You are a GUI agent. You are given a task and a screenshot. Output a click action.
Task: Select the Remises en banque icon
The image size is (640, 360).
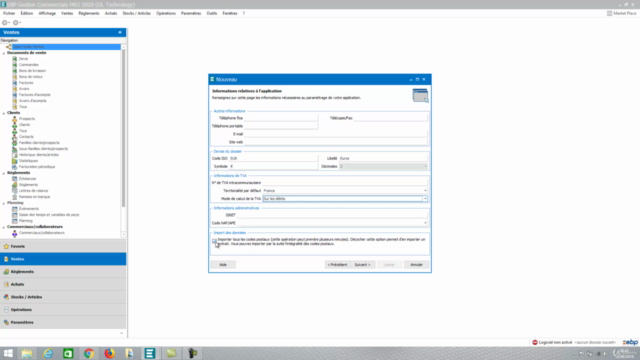pos(15,197)
